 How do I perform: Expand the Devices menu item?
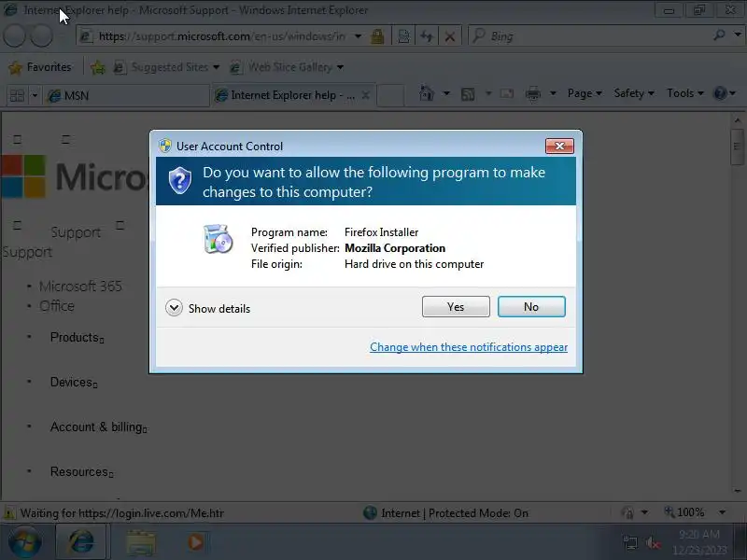tap(74, 382)
